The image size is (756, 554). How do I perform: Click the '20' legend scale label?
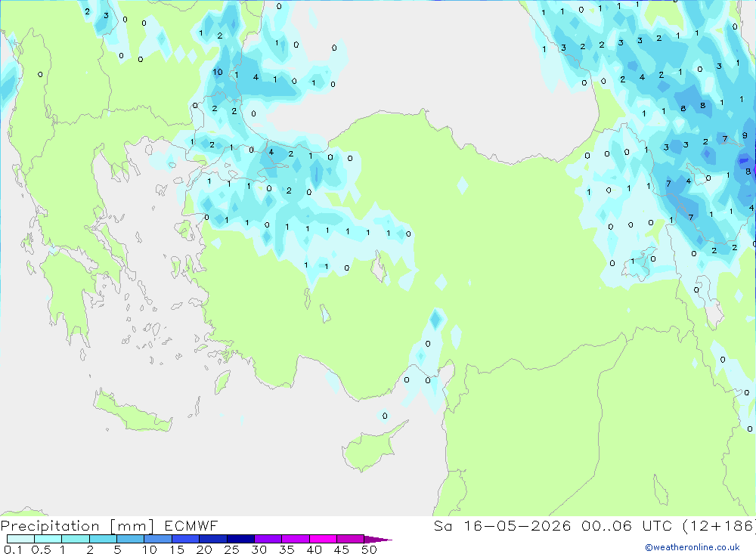tap(204, 549)
